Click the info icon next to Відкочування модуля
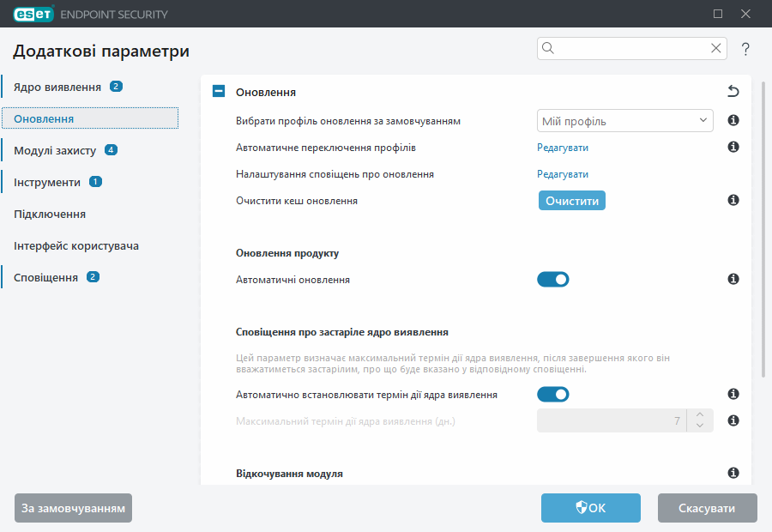772x532 pixels. point(733,473)
